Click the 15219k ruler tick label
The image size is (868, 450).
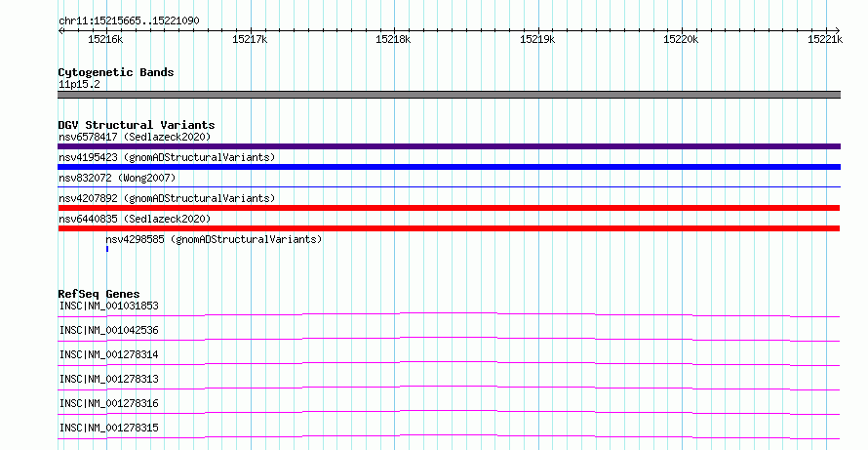pos(537,39)
